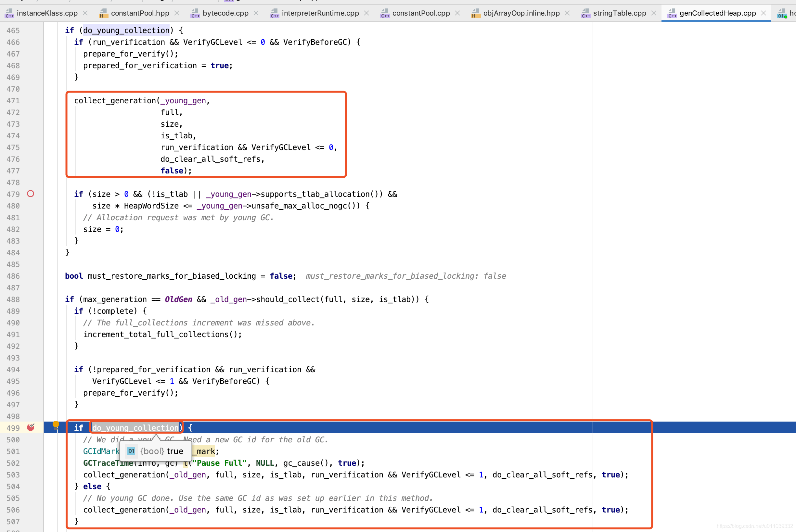Click the C++ file icon of stringTable.cpp
This screenshot has height=532, width=796.
point(586,13)
